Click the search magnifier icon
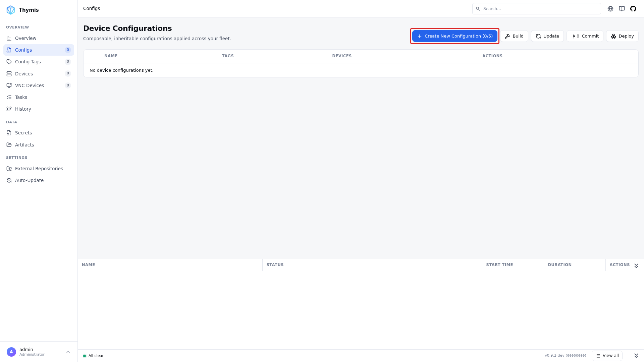Screen dimensions: 644x362 (478, 9)
